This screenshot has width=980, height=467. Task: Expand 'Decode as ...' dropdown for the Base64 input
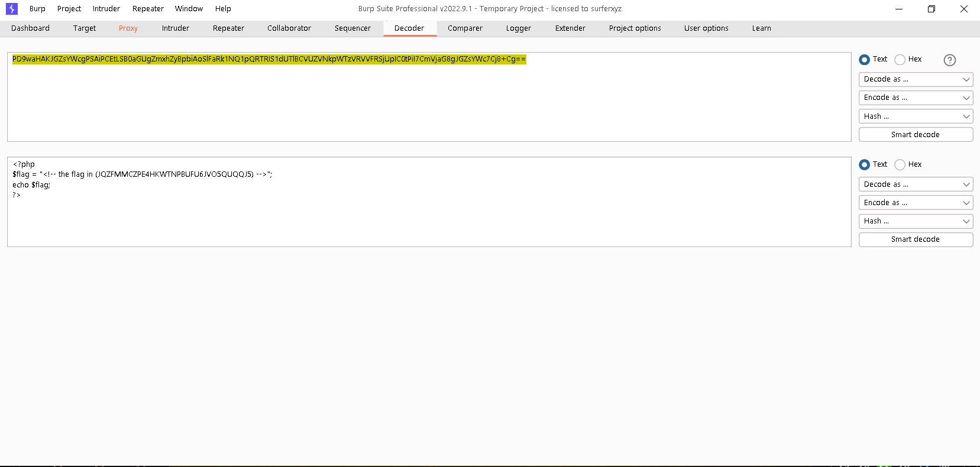(916, 79)
